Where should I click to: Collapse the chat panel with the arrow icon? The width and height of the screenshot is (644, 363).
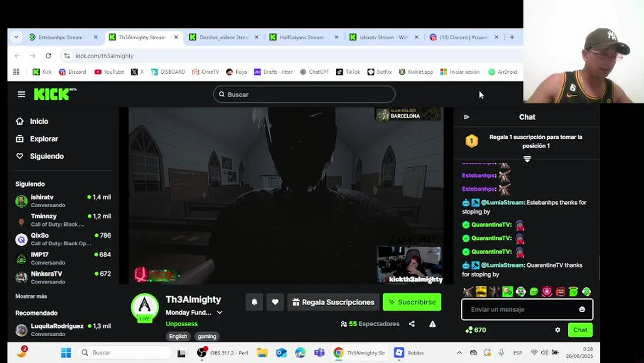point(466,117)
